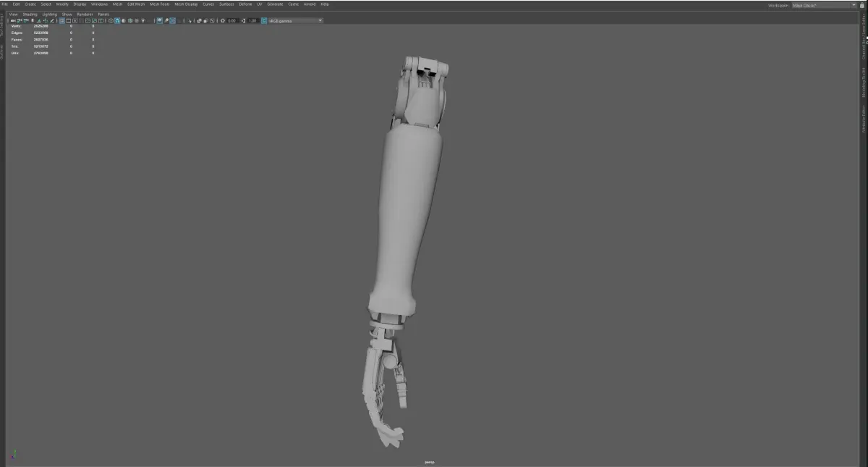868x467 pixels.
Task: Open the Help menu
Action: (325, 4)
